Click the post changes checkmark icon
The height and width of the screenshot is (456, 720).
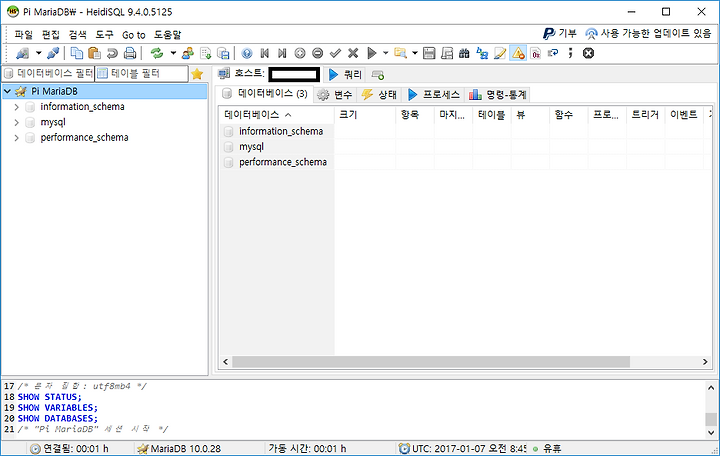[x=335, y=53]
